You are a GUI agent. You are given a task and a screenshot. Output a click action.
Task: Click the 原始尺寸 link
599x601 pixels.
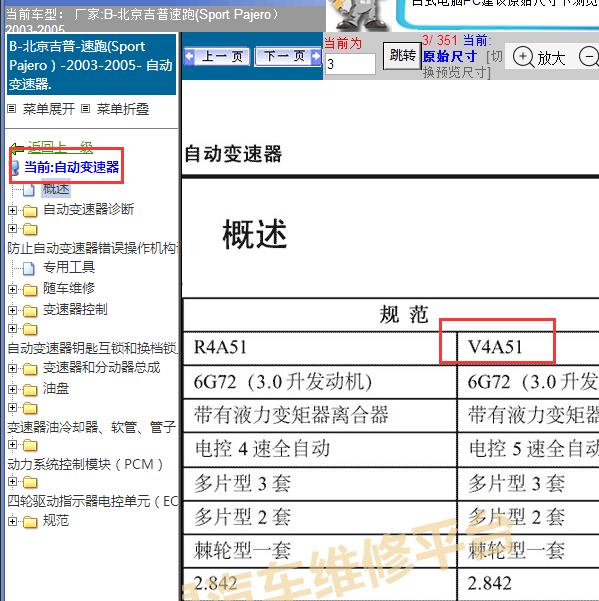450,56
